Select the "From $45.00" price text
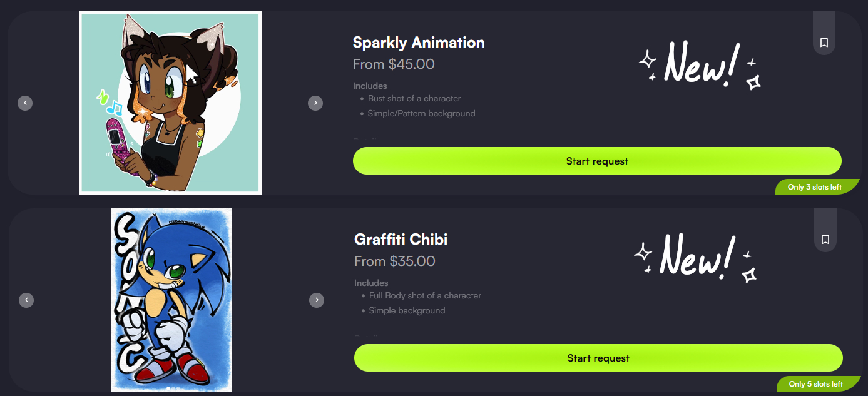Viewport: 868px width, 396px height. click(394, 64)
